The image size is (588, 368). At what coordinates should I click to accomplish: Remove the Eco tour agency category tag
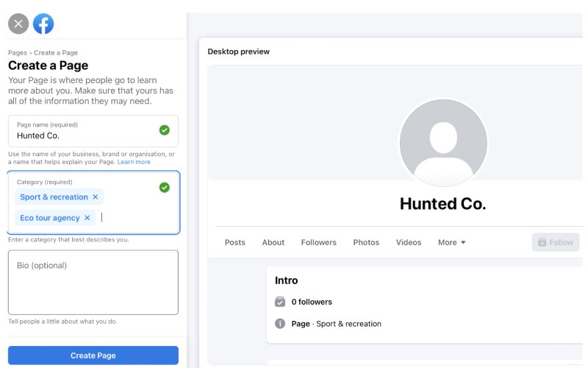pyautogui.click(x=87, y=218)
